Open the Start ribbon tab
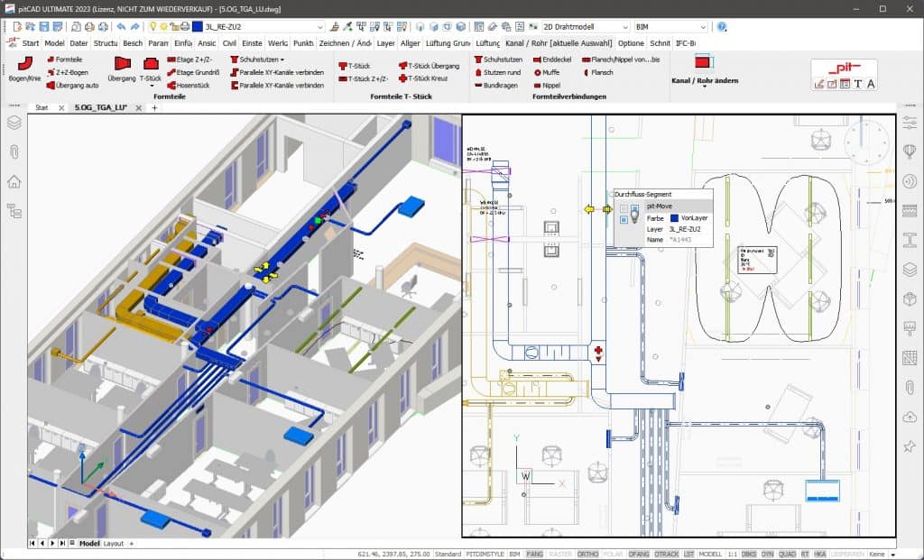 [30, 43]
